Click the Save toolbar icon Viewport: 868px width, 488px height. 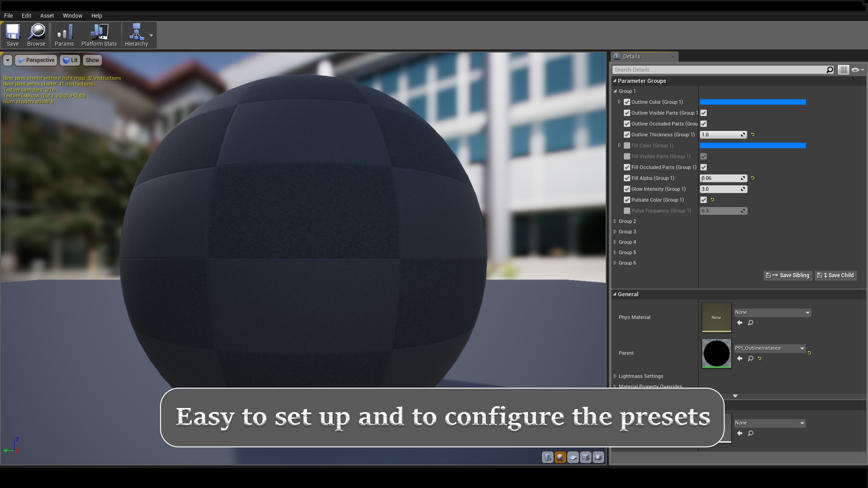click(x=13, y=34)
